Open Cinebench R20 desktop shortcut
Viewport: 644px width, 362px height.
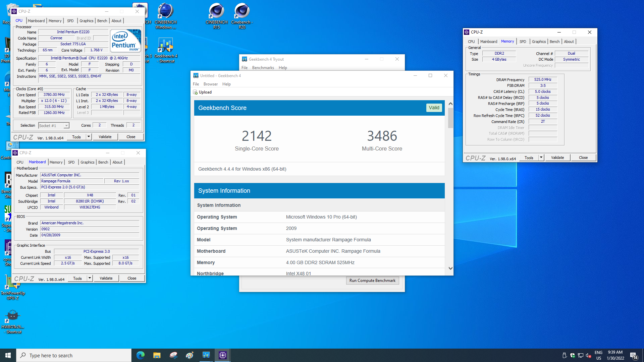[x=242, y=16]
